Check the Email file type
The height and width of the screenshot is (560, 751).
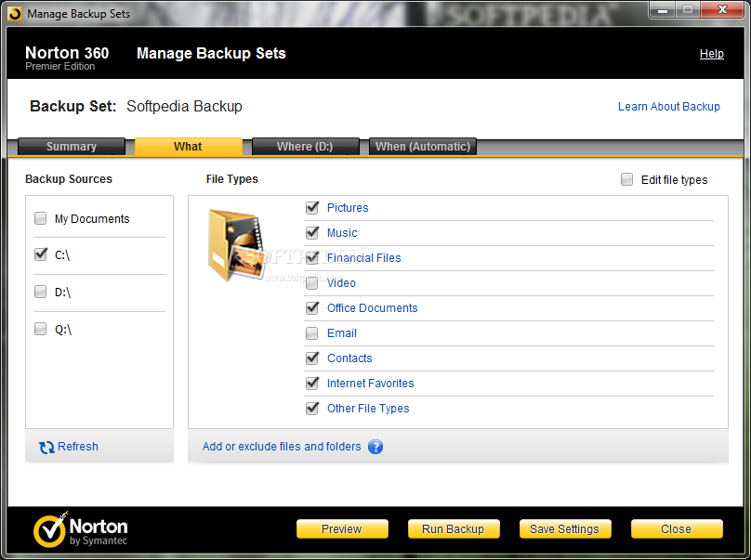311,333
